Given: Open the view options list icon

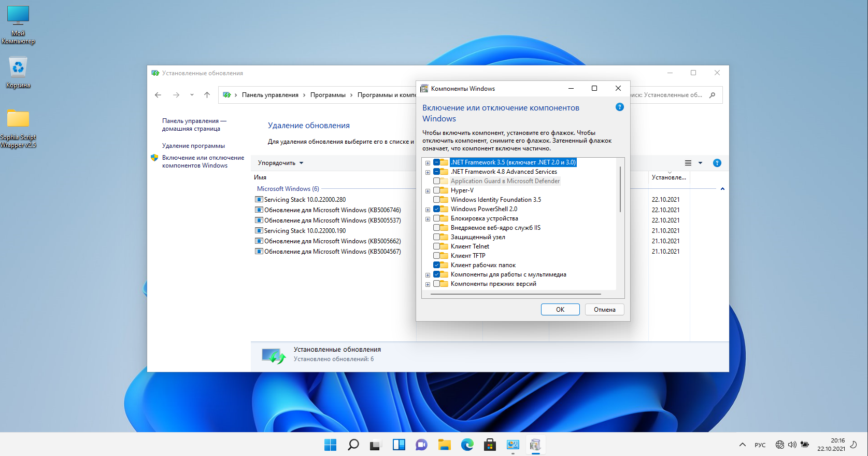Looking at the screenshot, I should [x=688, y=163].
